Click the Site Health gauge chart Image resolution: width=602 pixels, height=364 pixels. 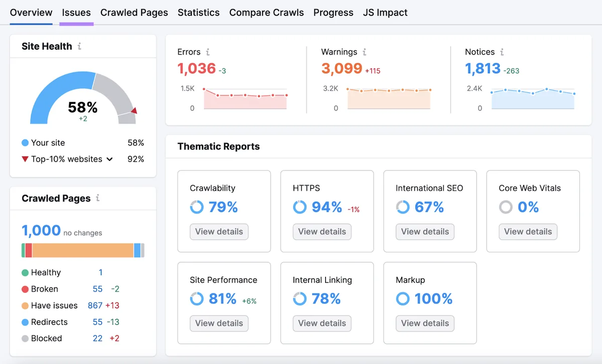pyautogui.click(x=83, y=98)
